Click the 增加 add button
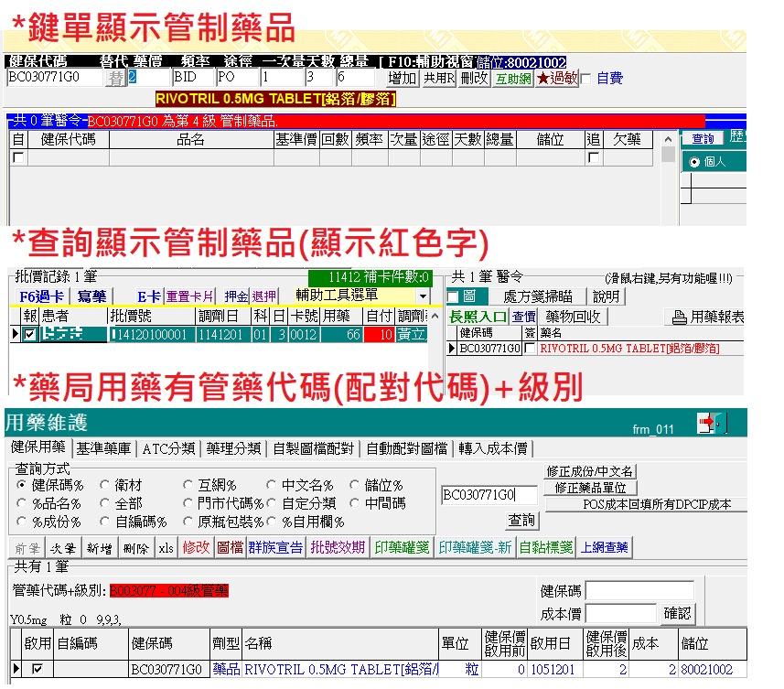Viewport: 784px width, 689px height. (403, 79)
